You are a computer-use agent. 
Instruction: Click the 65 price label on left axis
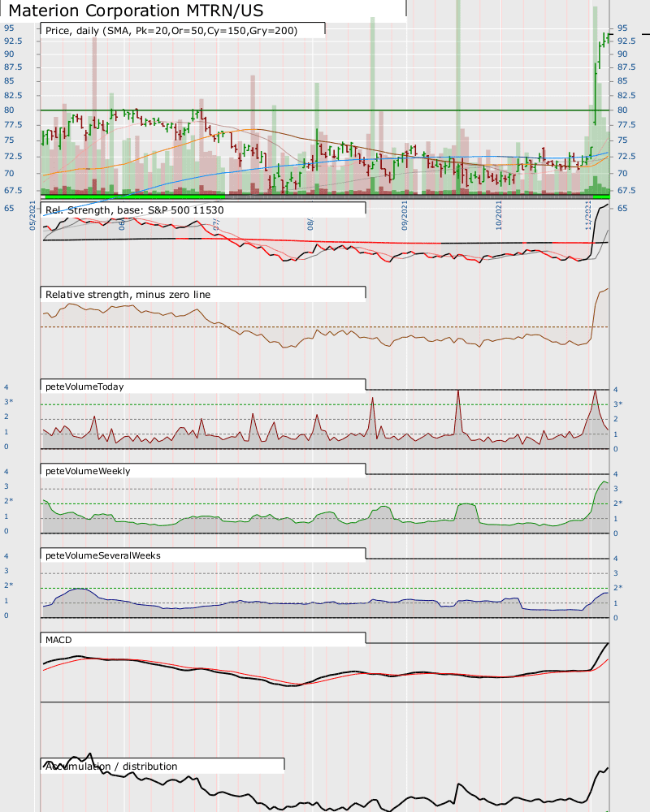pos(9,208)
